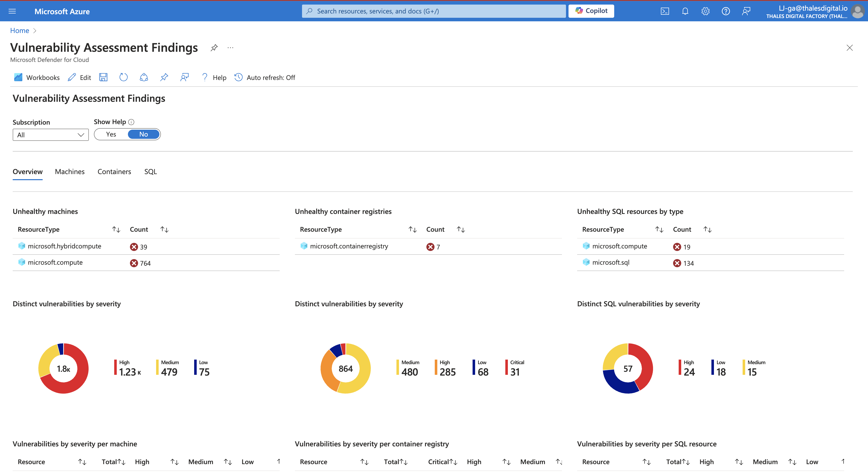Click the High 285 container legend item
Image resolution: width=868 pixels, height=472 pixels.
point(445,368)
